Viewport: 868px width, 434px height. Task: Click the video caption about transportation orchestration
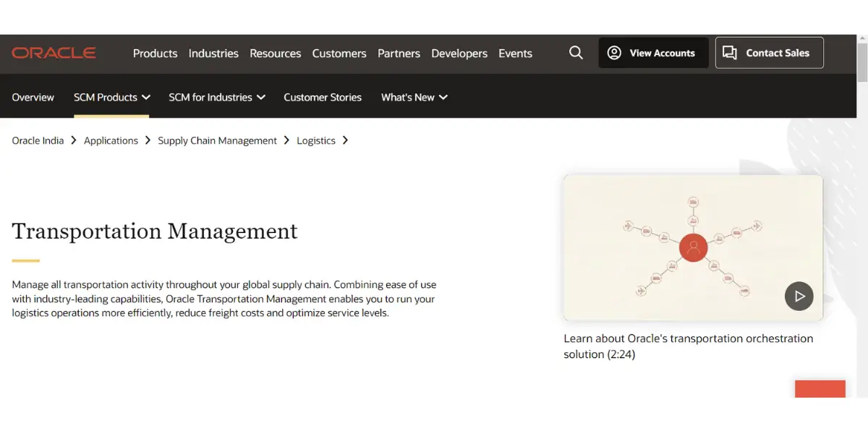tap(689, 346)
